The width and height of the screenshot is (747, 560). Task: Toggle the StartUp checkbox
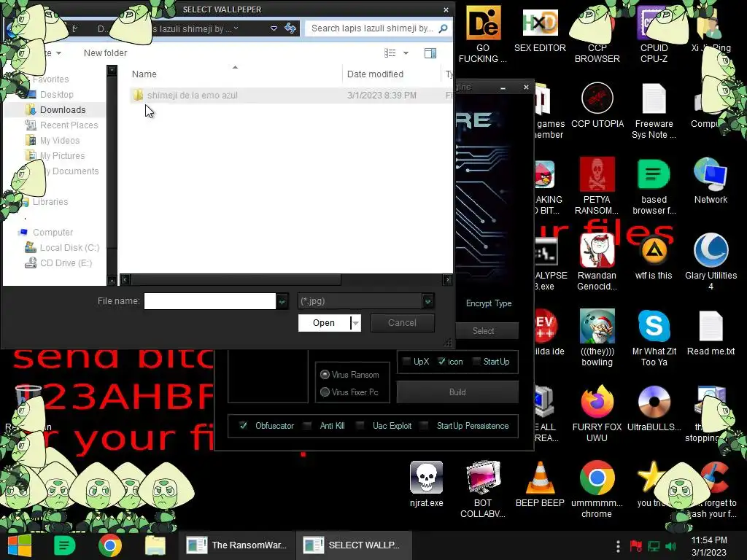point(476,362)
